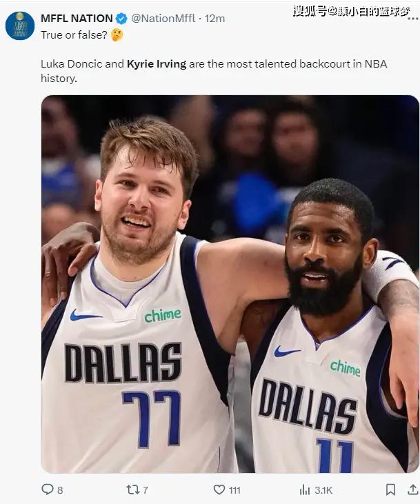Viewport: 420px width, 504px height.
Task: Click the blue verified checkmark badge
Action: pos(121,19)
